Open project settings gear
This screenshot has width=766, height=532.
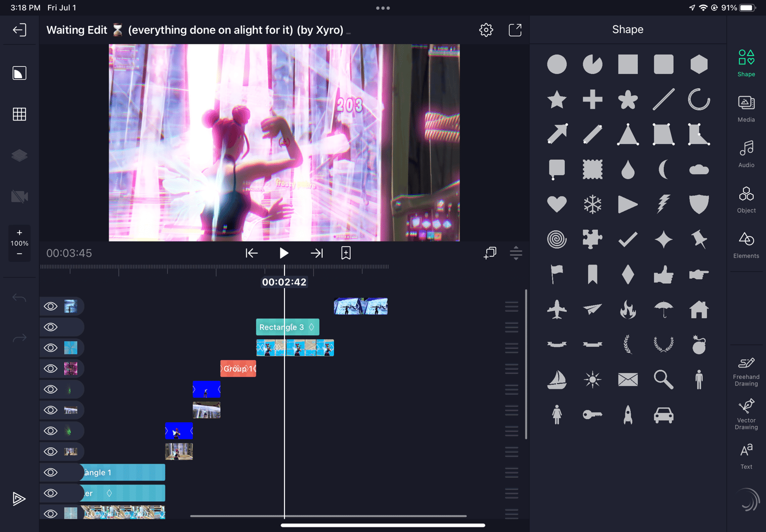[486, 30]
